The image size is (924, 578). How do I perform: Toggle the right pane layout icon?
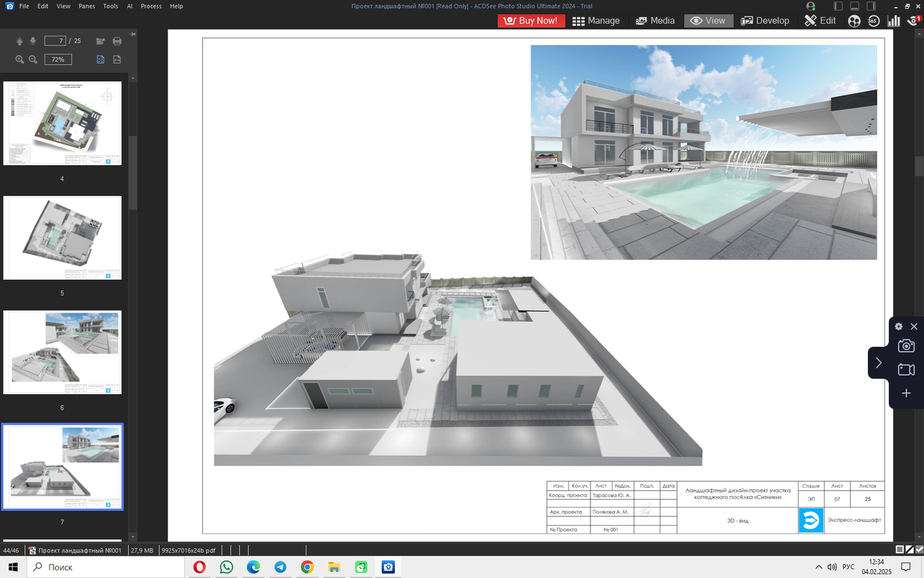[x=871, y=6]
